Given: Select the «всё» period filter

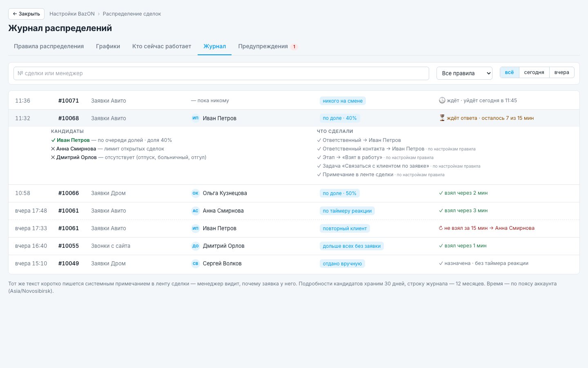Looking at the screenshot, I should (510, 72).
